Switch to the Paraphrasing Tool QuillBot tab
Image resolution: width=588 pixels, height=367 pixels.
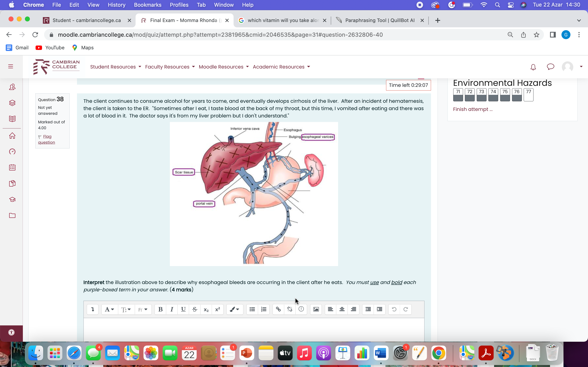[379, 20]
